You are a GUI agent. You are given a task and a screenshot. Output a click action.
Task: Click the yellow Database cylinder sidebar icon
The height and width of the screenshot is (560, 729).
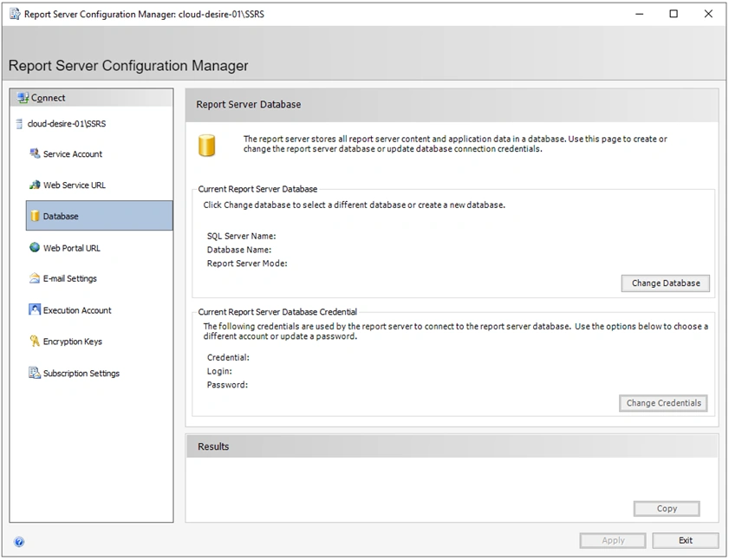(35, 216)
